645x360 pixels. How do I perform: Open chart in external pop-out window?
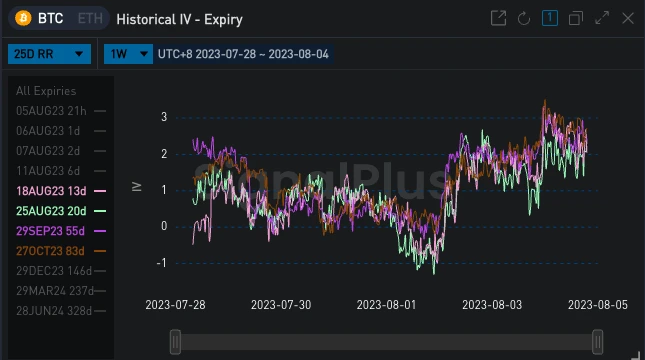tap(498, 19)
